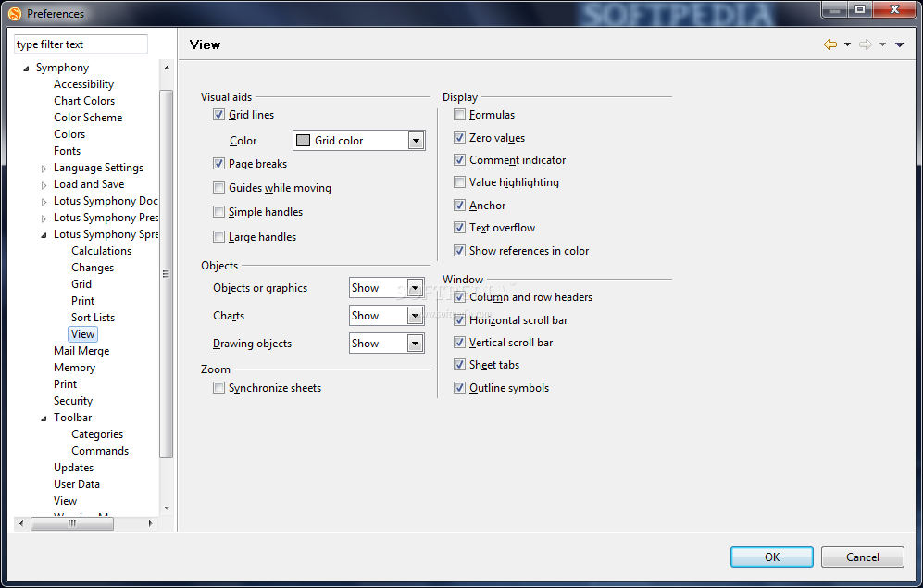
Task: Expand Lotus Symphony Documents node
Action: point(44,202)
